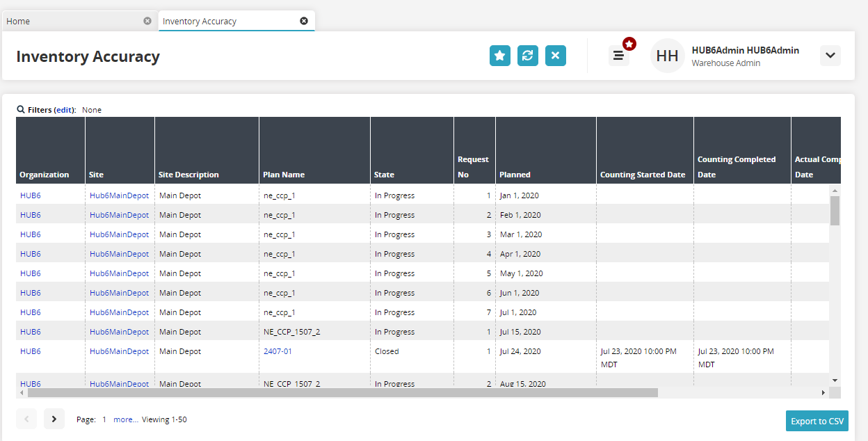
Task: Close the Inventory Accuracy tab
Action: click(304, 21)
